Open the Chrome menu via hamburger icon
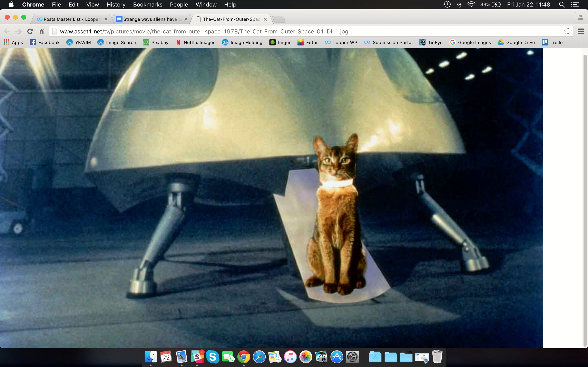Image resolution: width=588 pixels, height=367 pixels. click(x=581, y=31)
